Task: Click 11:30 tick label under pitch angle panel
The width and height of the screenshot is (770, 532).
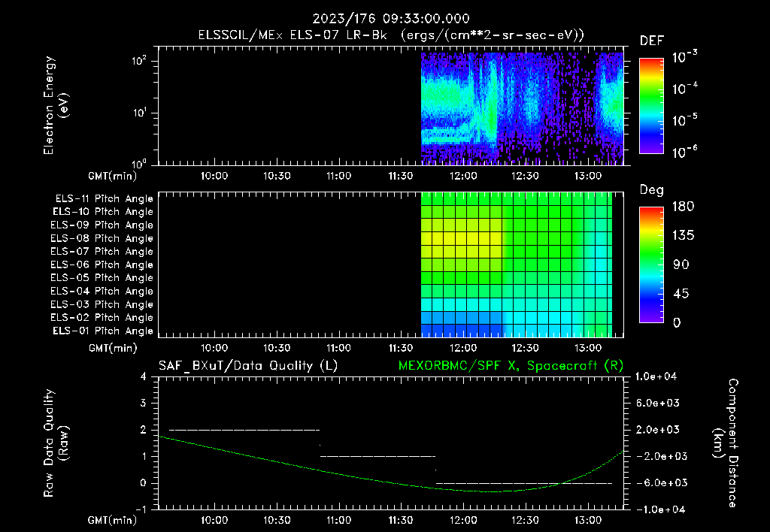Action: [x=401, y=348]
